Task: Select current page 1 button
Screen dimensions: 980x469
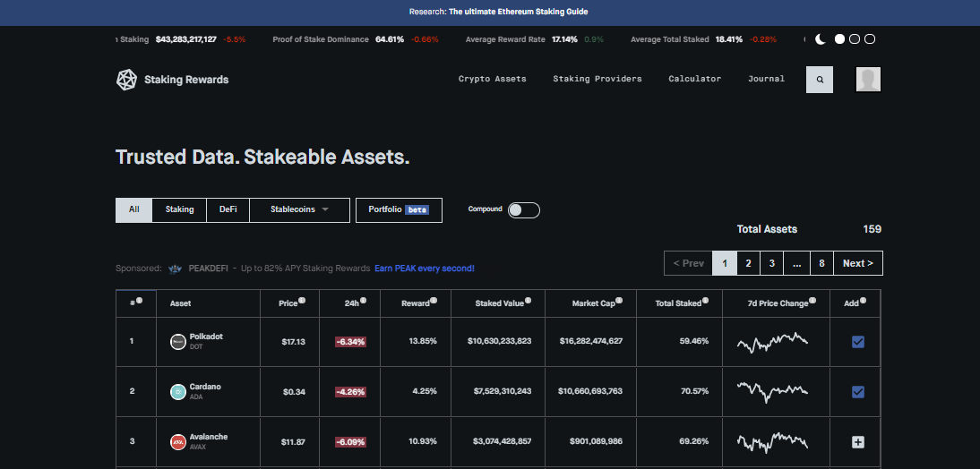Action: pos(725,263)
